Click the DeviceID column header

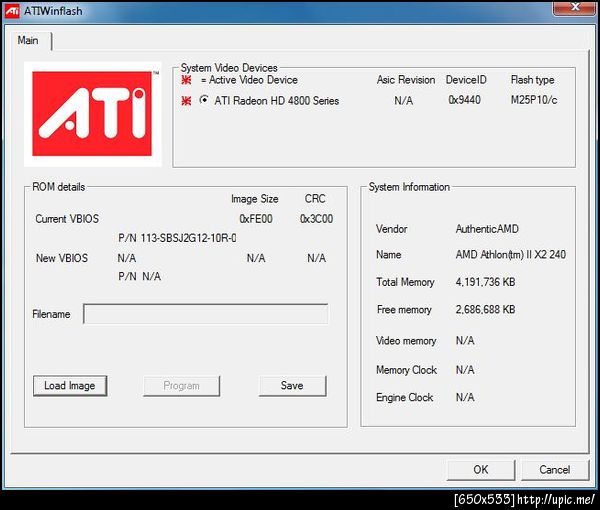click(x=466, y=80)
